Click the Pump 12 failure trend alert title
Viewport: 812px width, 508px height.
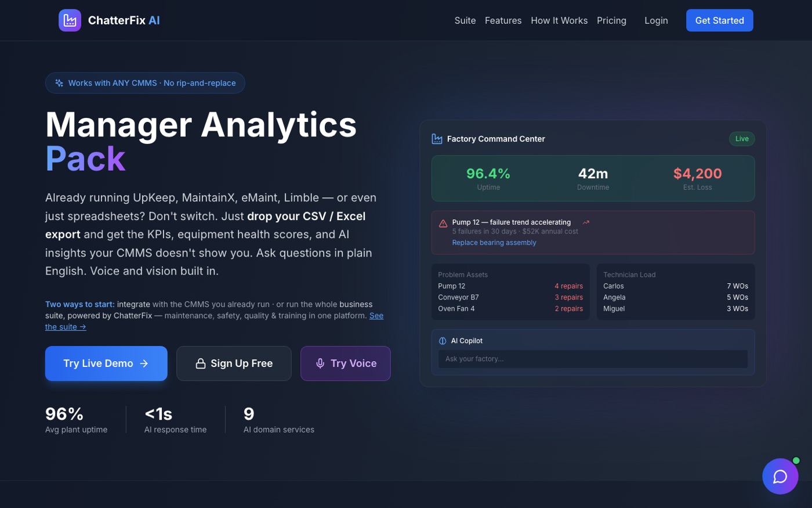512,222
